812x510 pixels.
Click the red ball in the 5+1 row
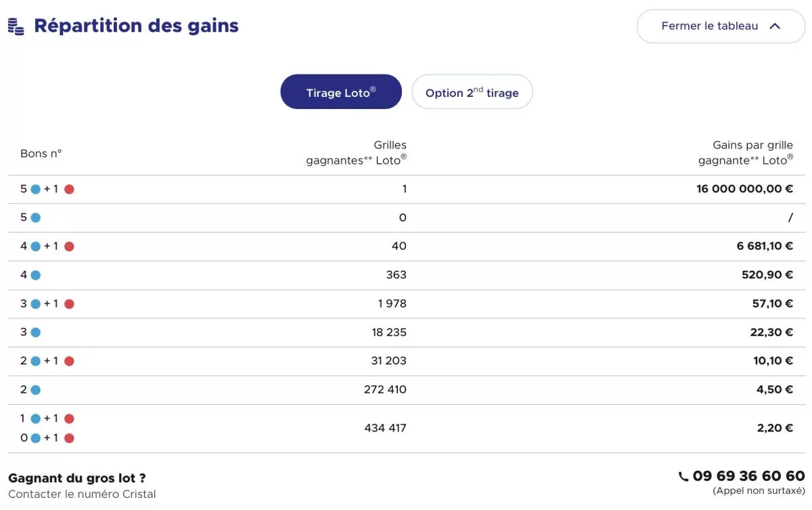tap(69, 189)
